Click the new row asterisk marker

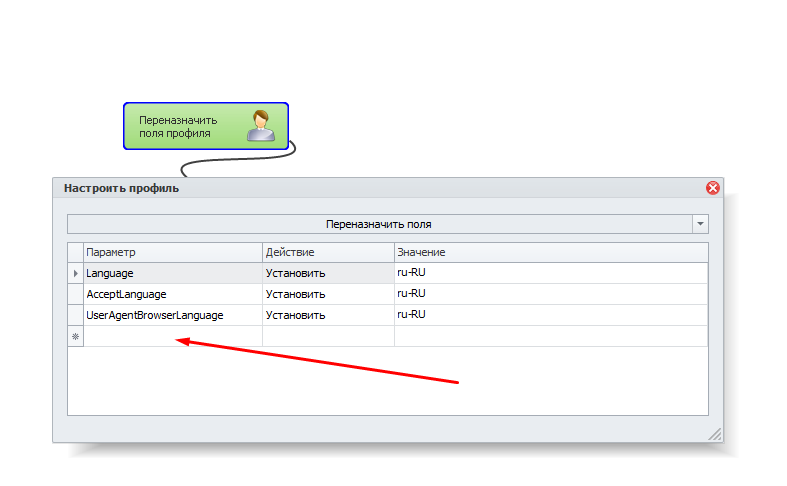tap(76, 336)
